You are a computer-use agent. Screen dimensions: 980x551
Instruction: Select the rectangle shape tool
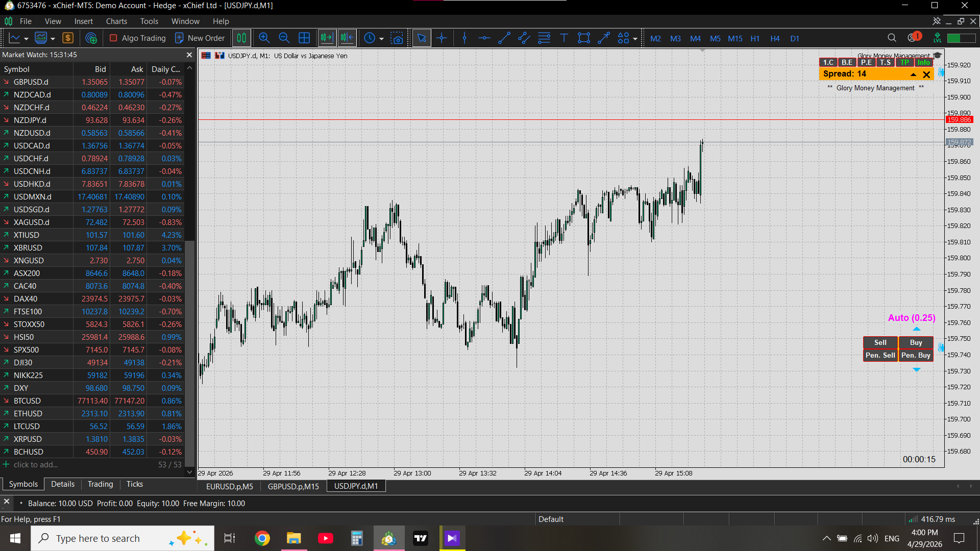(584, 38)
